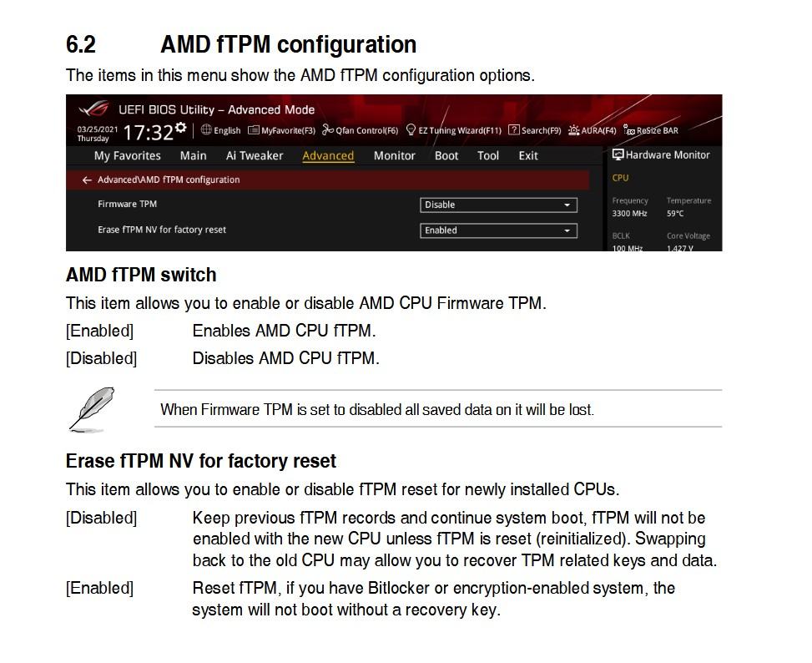812x663 pixels.
Task: Click the Firmware TPM label
Action: pos(128,204)
